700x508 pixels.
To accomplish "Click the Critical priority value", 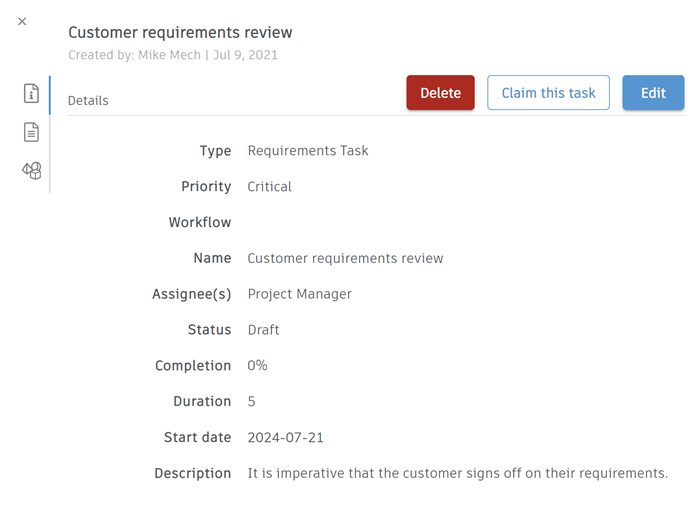I will (x=270, y=187).
